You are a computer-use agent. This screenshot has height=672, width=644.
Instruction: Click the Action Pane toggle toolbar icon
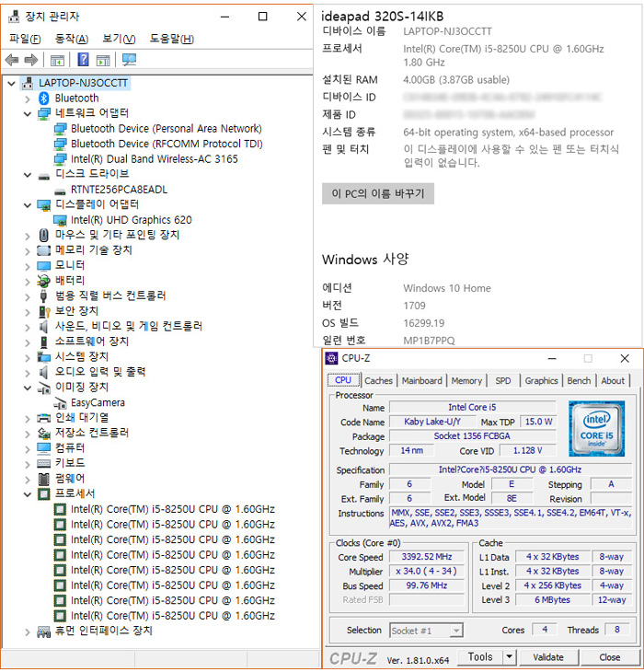point(103,60)
